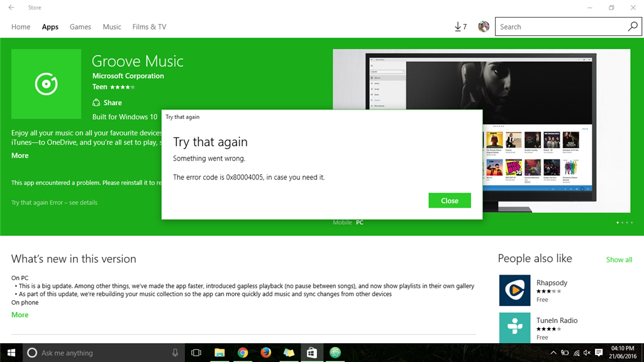Open the TuneIn Radio app title
Screen dimensions: 644x362
click(x=557, y=320)
